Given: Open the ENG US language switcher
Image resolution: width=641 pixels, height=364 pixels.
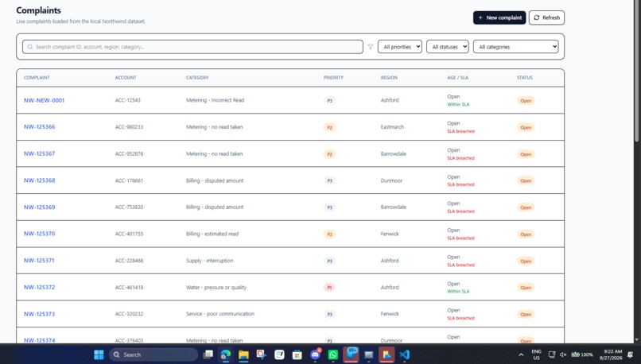Looking at the screenshot, I should 536,354.
